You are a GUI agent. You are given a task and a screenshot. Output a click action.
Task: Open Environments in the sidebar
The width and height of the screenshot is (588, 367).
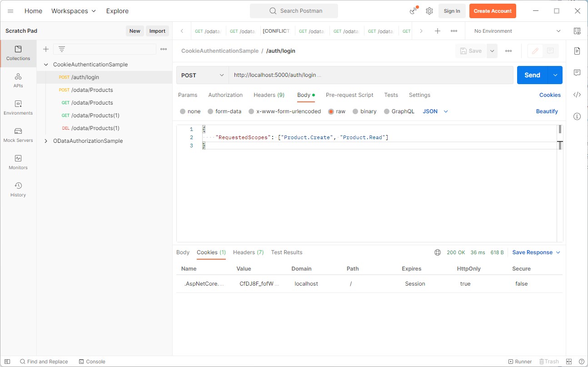(x=18, y=108)
